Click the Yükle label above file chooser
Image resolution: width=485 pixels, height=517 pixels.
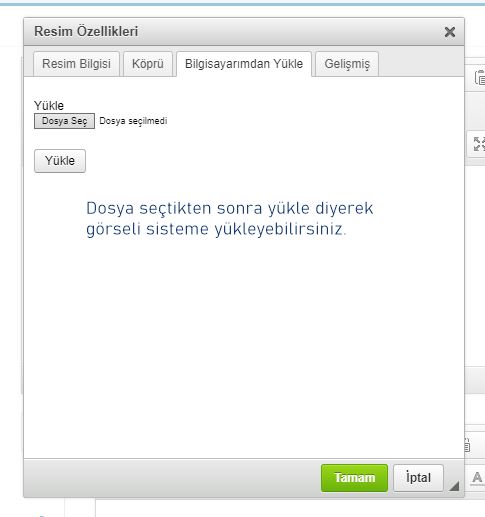point(49,105)
